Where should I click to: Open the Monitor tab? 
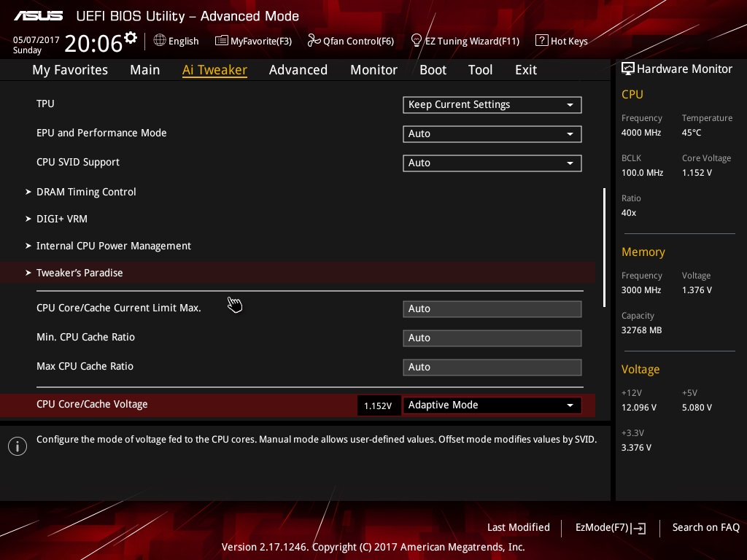click(374, 70)
